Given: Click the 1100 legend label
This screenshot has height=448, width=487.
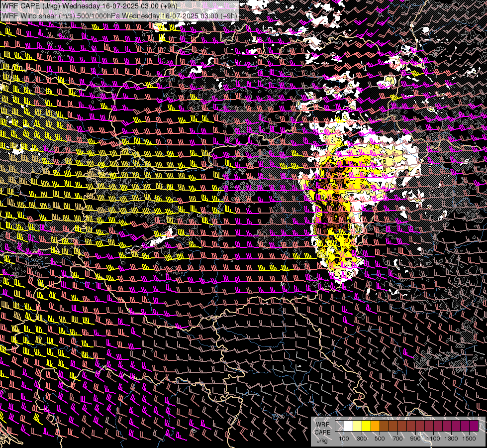Looking at the screenshot, I should point(433,439).
